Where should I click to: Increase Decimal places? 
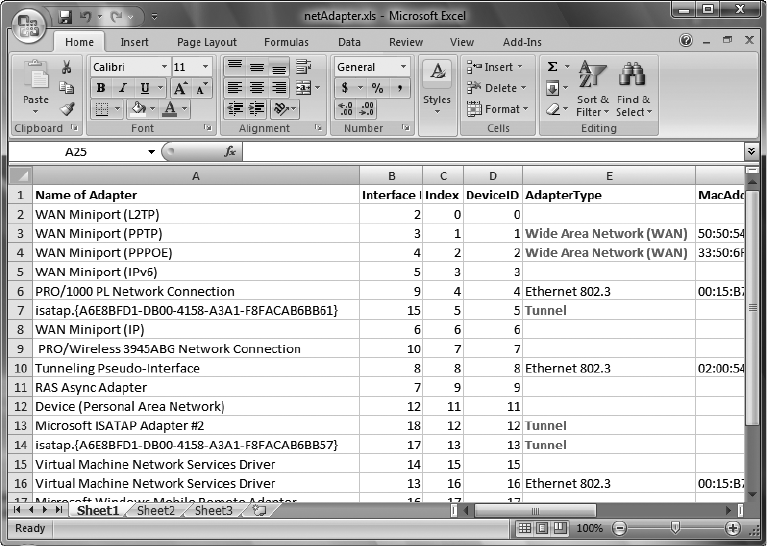point(345,109)
